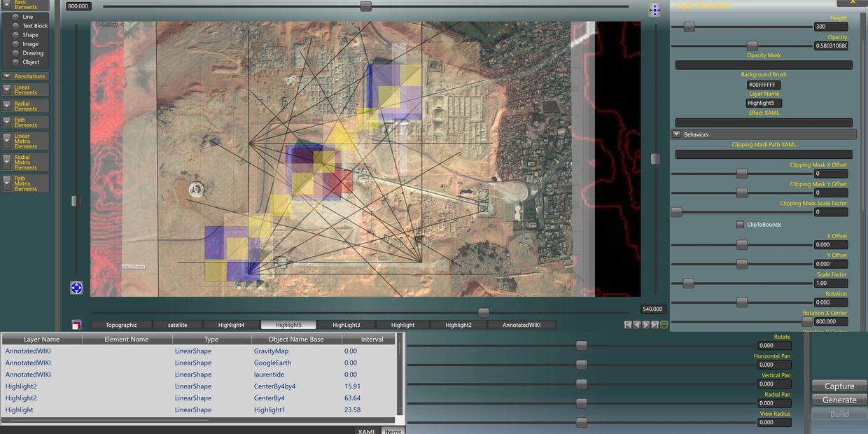Choose the Drawing radio button
The width and height of the screenshot is (868, 434).
[x=15, y=53]
